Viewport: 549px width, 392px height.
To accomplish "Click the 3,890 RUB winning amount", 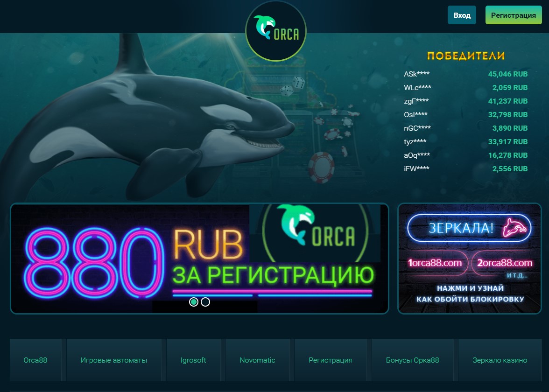I will (x=510, y=128).
